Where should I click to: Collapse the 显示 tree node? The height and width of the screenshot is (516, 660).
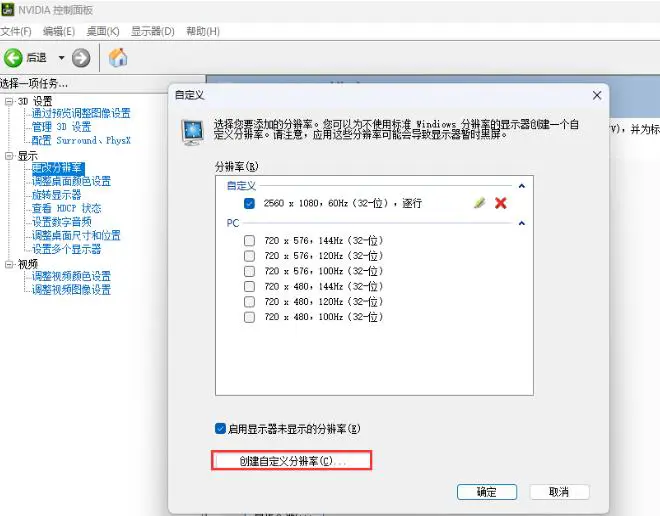9,156
